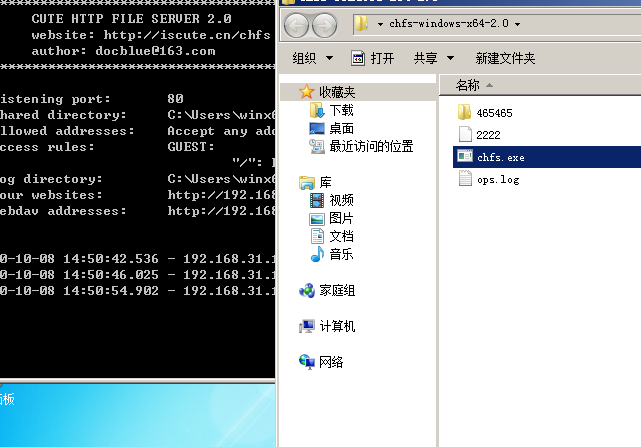Select 收藏夹 in navigation pane
This screenshot has width=641, height=447.
337,92
